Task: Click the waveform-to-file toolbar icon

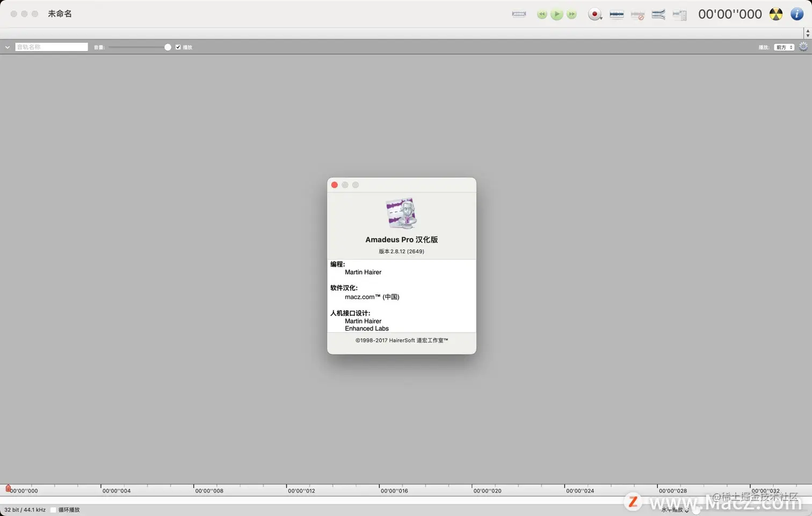Action: (x=679, y=15)
